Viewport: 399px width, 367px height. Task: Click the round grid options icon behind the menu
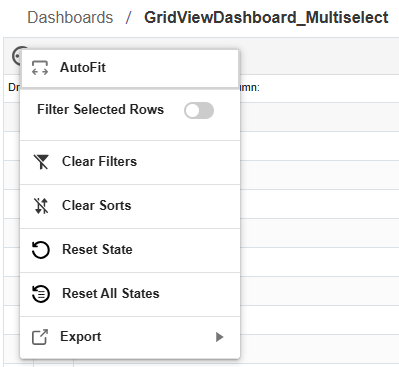pyautogui.click(x=17, y=56)
